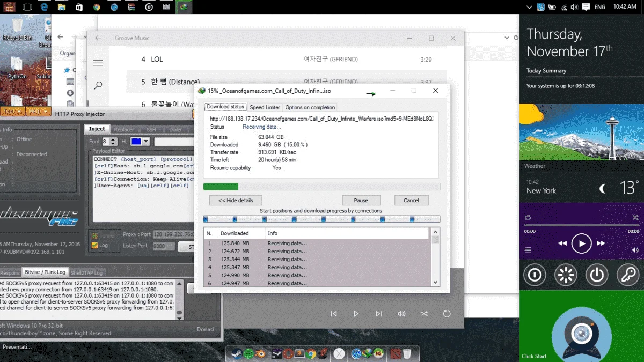The height and width of the screenshot is (362, 644).
Task: Open Google Chrome from the top taskbar
Action: pos(97,7)
